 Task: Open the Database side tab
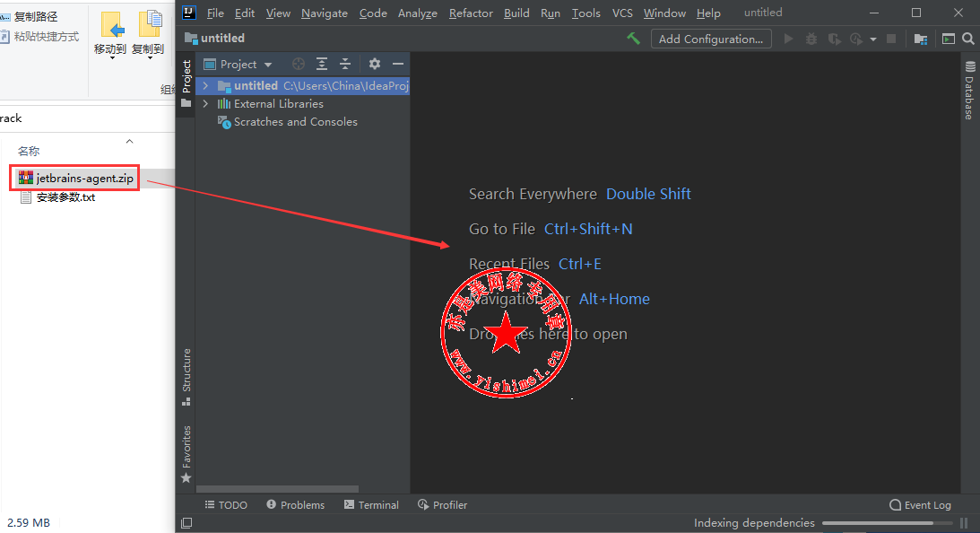click(x=969, y=90)
